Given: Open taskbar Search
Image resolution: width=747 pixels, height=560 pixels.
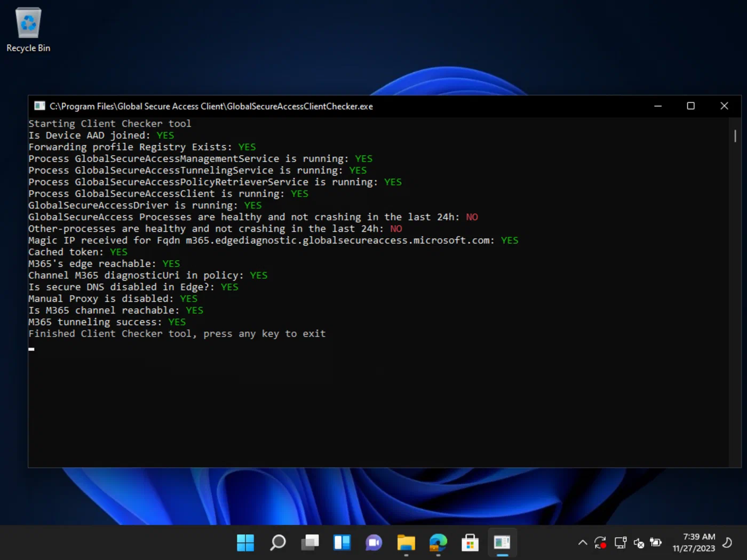Looking at the screenshot, I should [x=278, y=543].
